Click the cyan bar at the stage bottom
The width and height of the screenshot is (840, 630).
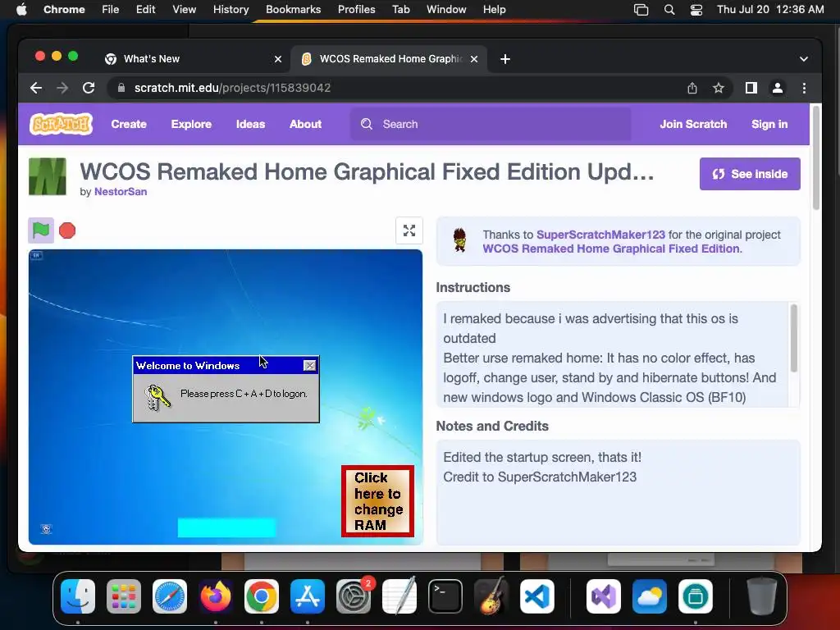(x=226, y=527)
